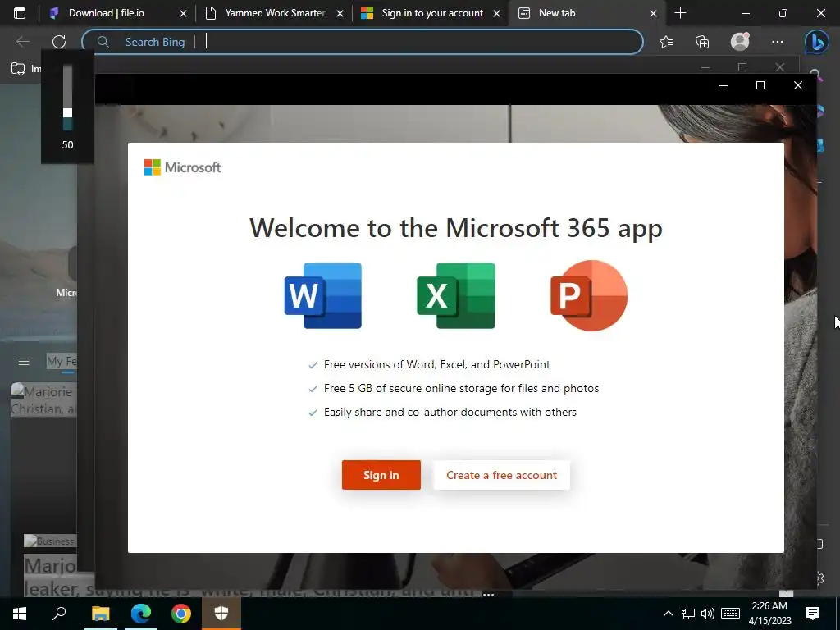Click text 'Free versions of Word, Excel, and PowerPoint'
840x630 pixels.
tap(436, 364)
